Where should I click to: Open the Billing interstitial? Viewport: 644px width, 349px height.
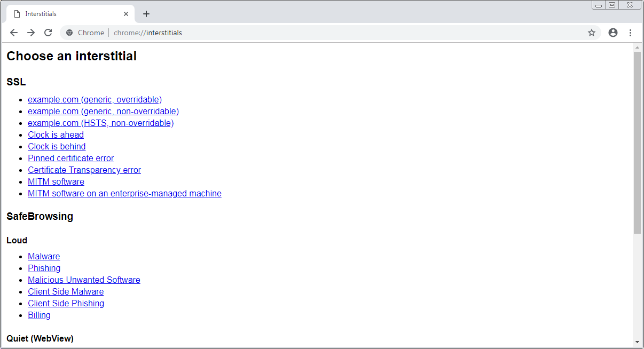39,315
